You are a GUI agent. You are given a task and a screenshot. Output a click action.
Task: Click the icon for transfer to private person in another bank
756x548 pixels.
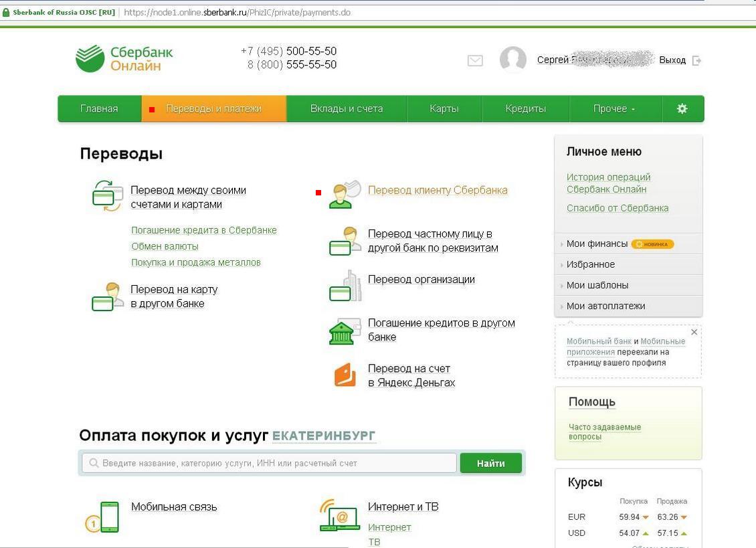(x=345, y=241)
